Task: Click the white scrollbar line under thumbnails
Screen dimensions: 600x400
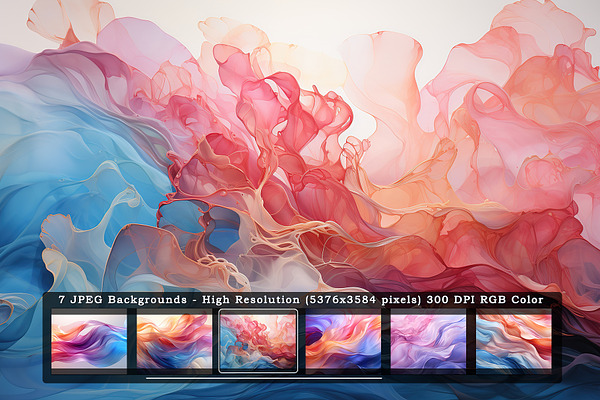Action: click(264, 378)
